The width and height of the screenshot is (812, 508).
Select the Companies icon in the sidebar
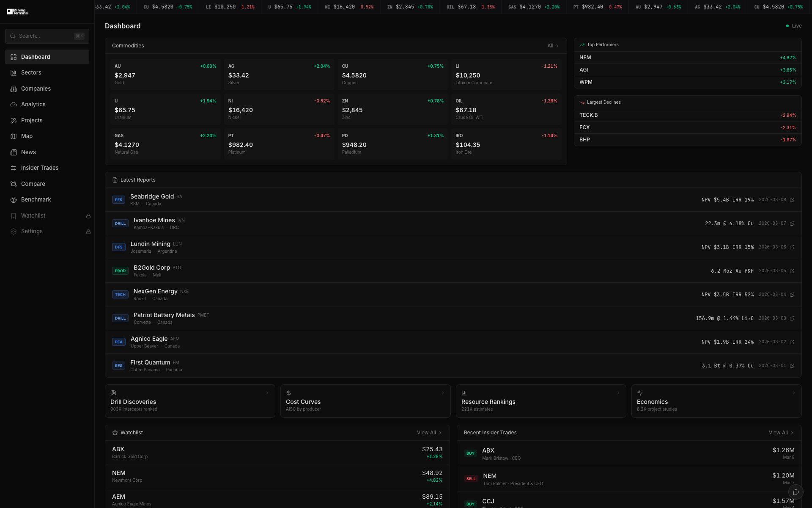[14, 88]
